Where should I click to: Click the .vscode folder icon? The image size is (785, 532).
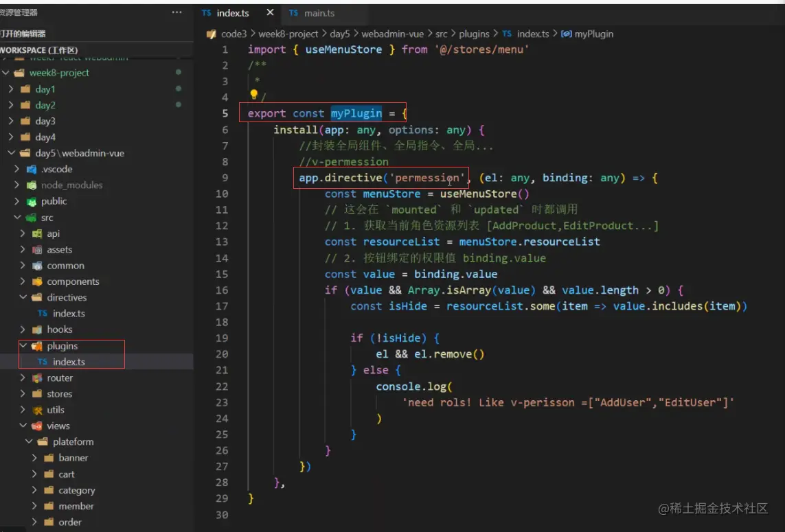click(32, 170)
